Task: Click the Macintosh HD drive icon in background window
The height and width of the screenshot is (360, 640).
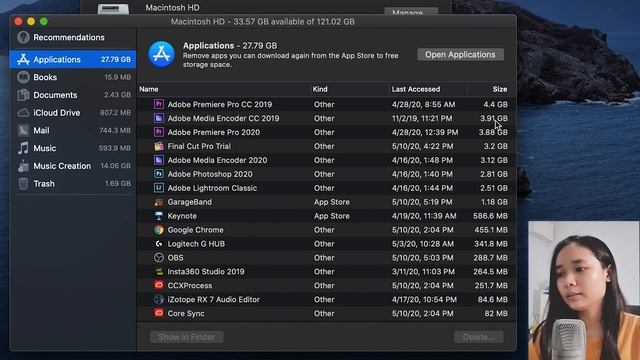Action: [113, 9]
